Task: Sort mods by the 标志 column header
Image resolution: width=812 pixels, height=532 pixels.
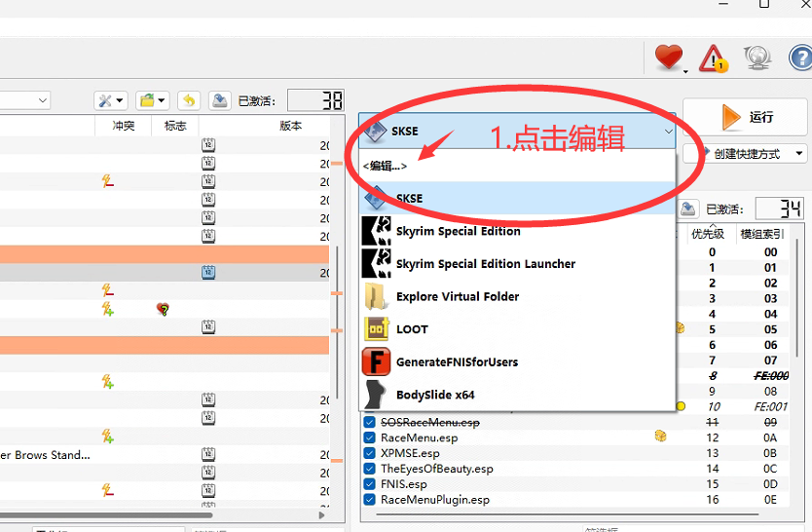Action: [175, 126]
